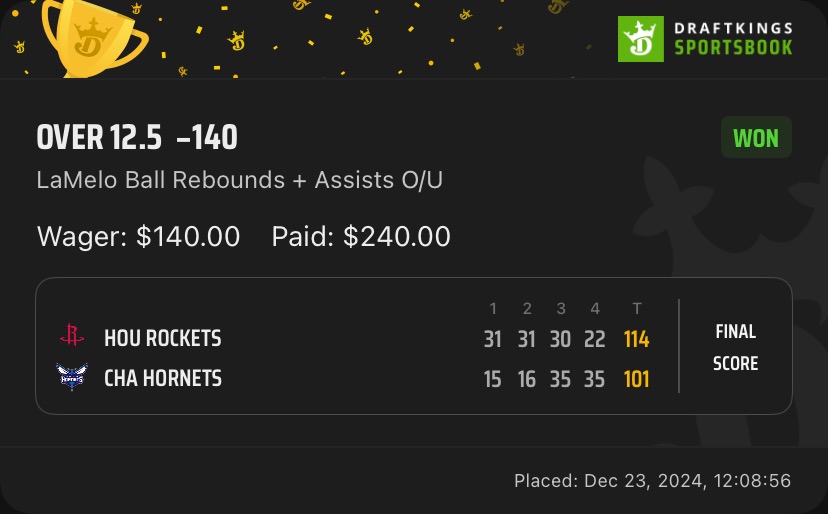Click the Placed: Dec 23, 2024 timestamp
Viewport: 828px width, 514px height.
point(652,481)
